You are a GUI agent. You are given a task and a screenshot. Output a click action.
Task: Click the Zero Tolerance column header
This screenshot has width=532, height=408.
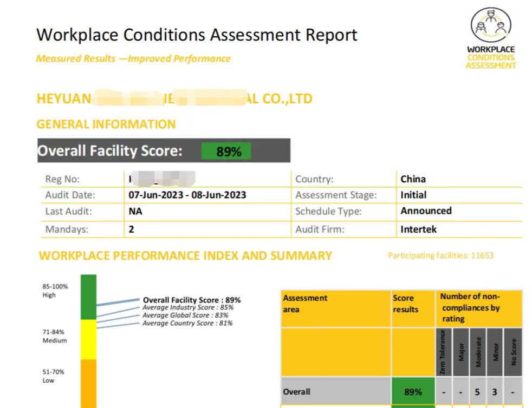(x=444, y=352)
